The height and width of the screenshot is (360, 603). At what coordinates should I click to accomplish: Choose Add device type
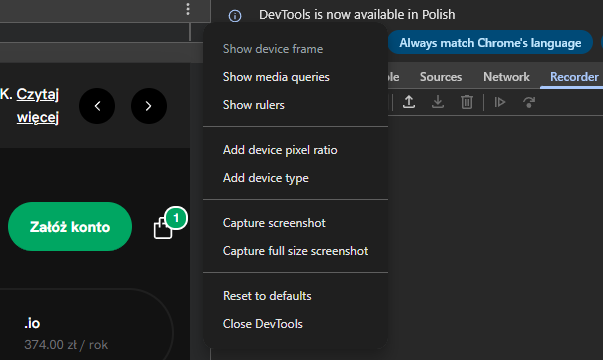pyautogui.click(x=295, y=178)
